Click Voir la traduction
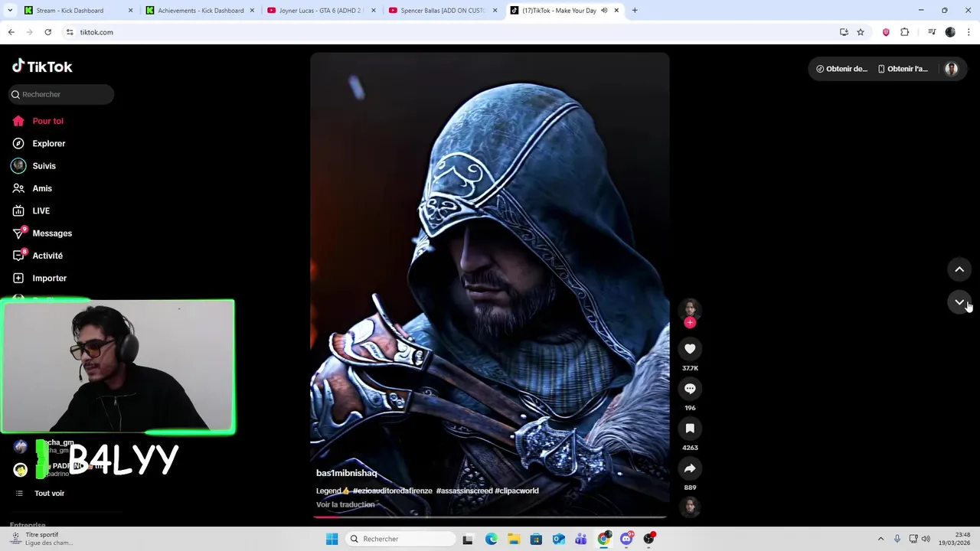This screenshot has height=551, width=980. pos(345,504)
